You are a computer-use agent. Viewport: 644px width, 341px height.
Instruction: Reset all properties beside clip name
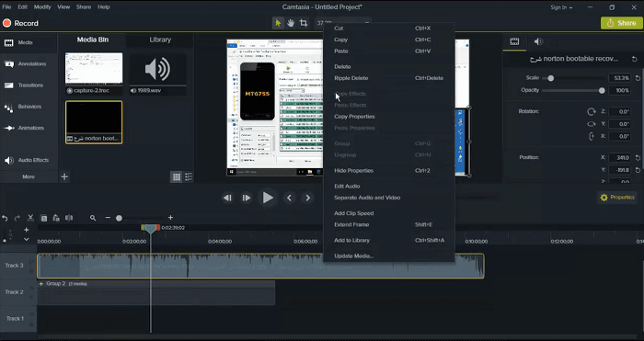[635, 59]
